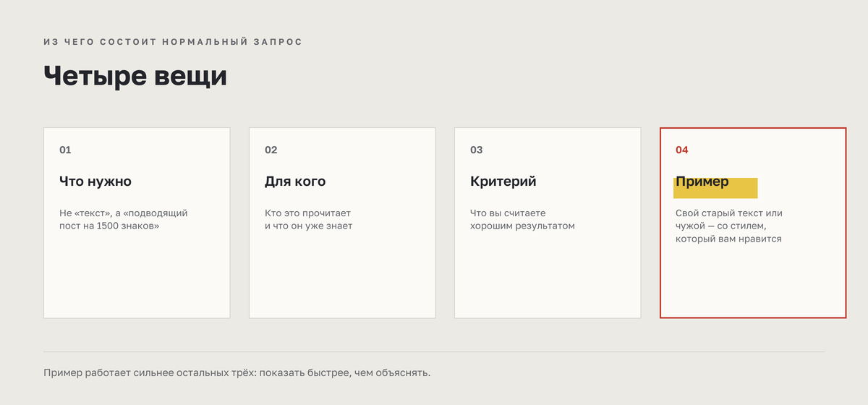Click the heading «Четыре вещи»
The height and width of the screenshot is (405, 868).
coord(135,76)
